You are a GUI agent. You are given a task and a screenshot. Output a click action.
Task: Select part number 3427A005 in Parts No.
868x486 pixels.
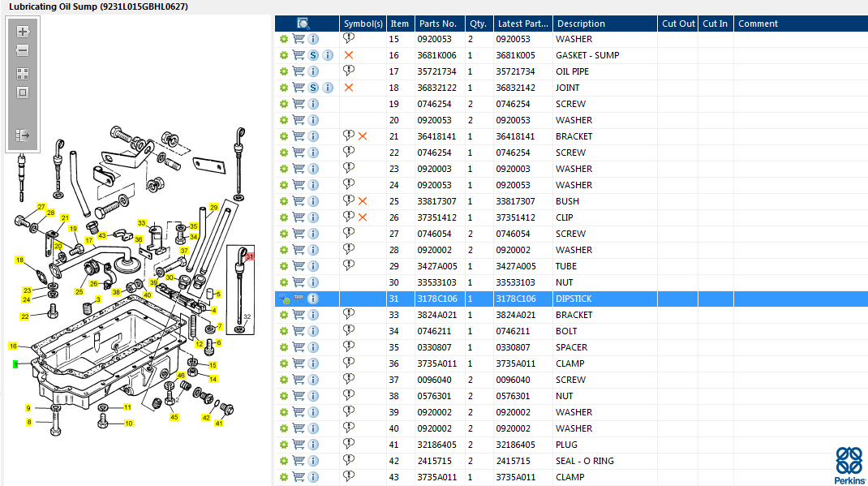(x=436, y=266)
